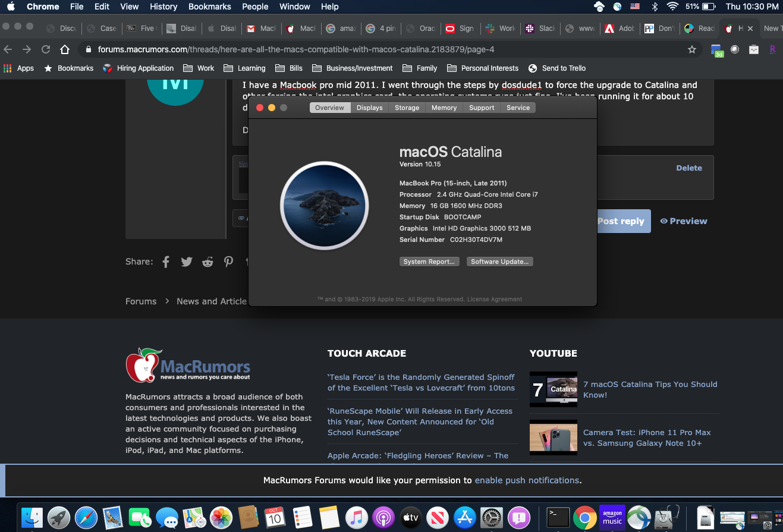The width and height of the screenshot is (783, 532).
Task: Open Calendar showing OCT 10 in dock
Action: pyautogui.click(x=275, y=518)
